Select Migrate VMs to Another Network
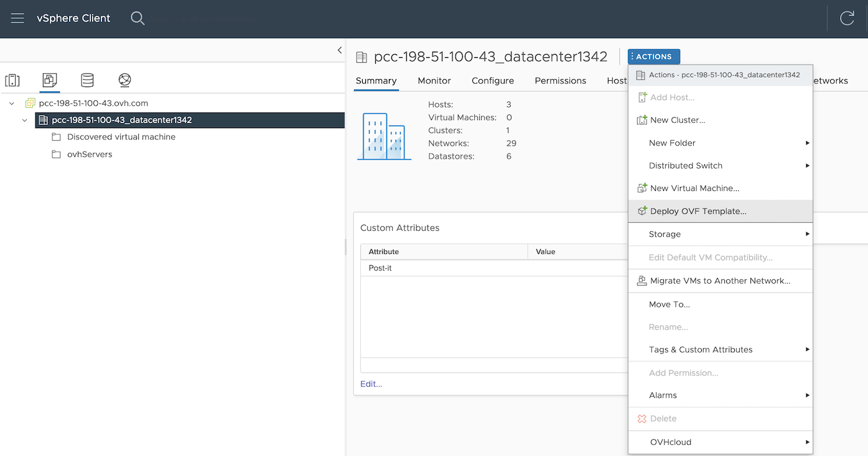Image resolution: width=868 pixels, height=456 pixels. (719, 281)
